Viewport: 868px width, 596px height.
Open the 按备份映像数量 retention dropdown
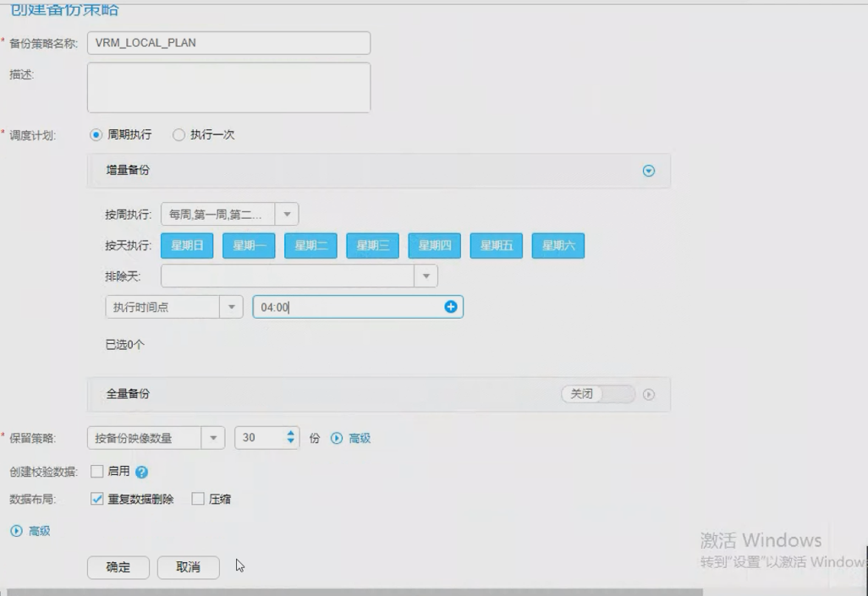point(212,439)
